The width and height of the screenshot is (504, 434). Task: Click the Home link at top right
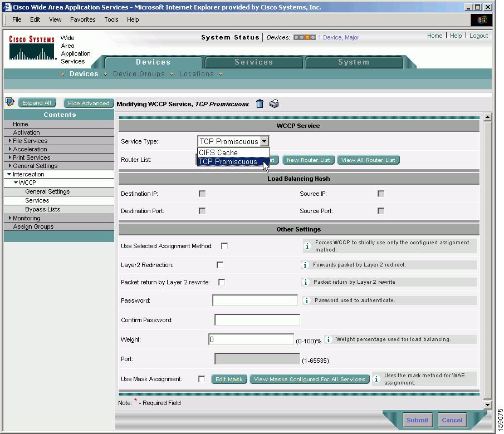(434, 36)
